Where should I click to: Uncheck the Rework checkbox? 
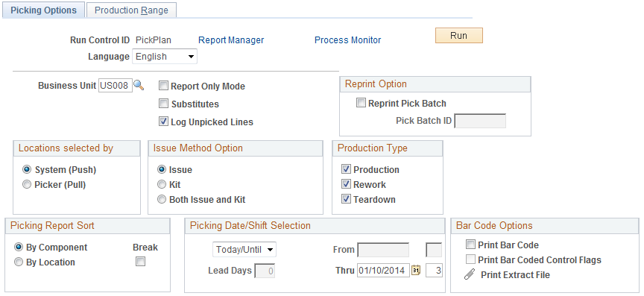347,184
